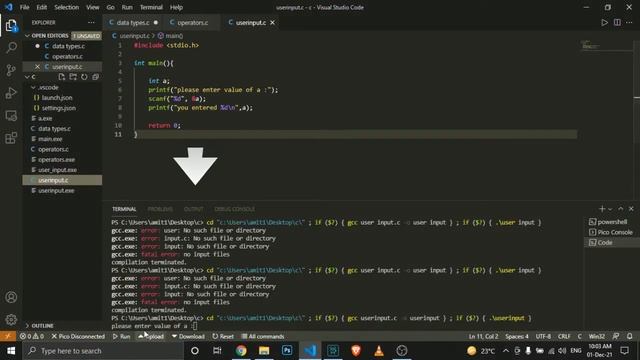Close the terminal panel
This screenshot has width=640, height=360.
pyautogui.click(x=631, y=209)
